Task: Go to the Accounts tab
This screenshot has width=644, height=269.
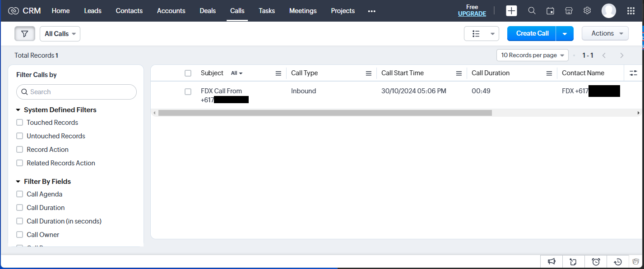Action: 171,11
